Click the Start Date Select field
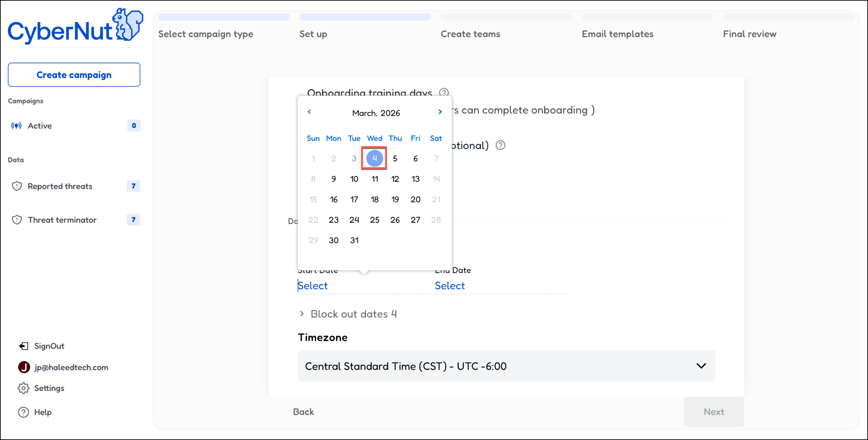Image resolution: width=868 pixels, height=440 pixels. [x=313, y=286]
